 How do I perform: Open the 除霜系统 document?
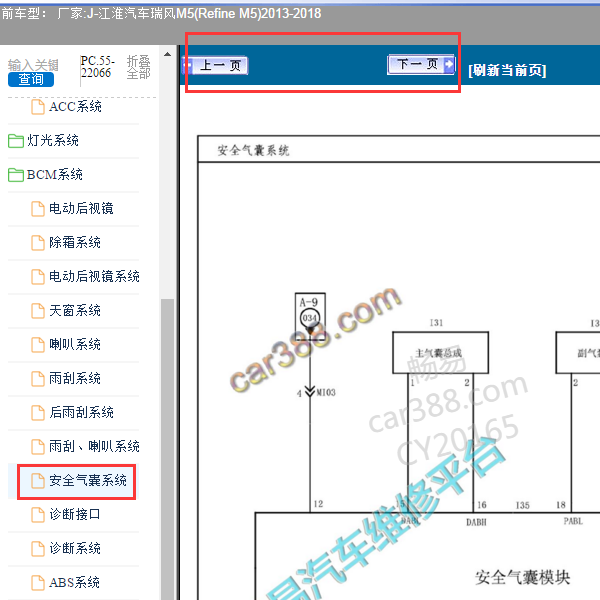[x=75, y=243]
